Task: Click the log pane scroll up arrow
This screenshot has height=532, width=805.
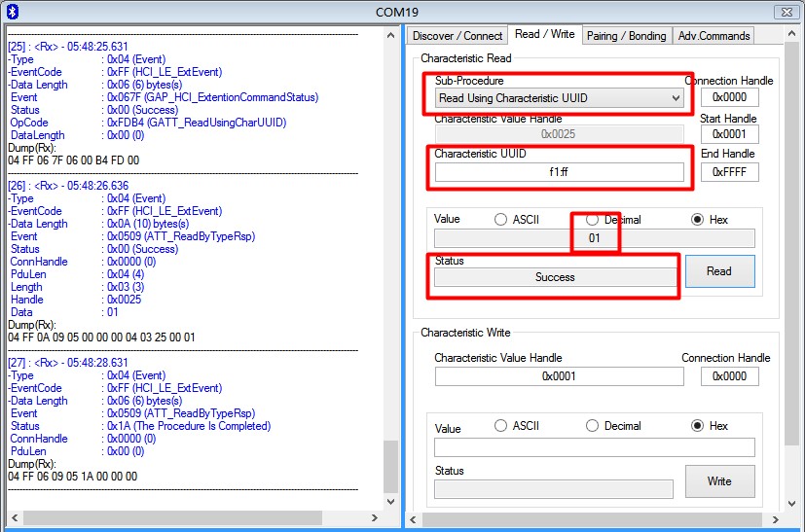Action: tap(390, 35)
